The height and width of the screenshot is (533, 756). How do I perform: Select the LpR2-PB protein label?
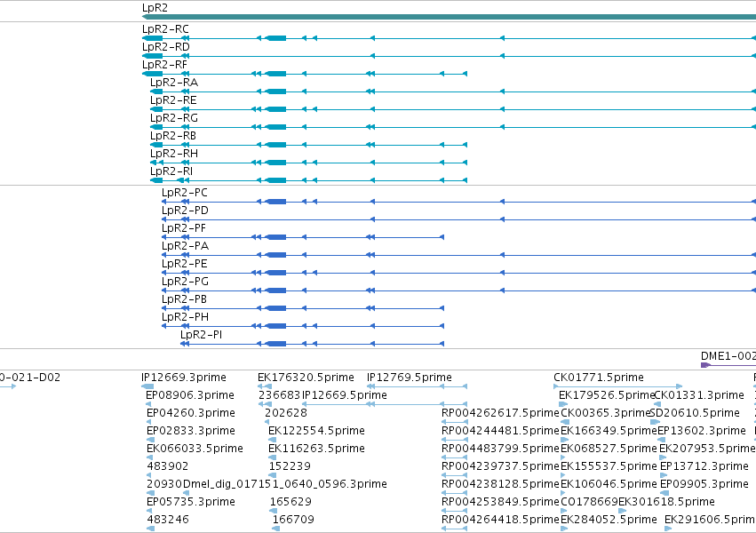184,300
